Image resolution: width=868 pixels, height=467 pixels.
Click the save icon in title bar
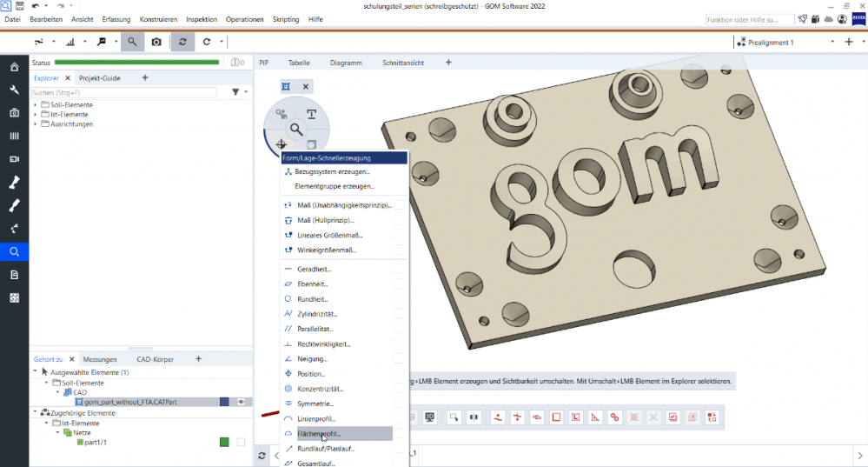coord(19,6)
